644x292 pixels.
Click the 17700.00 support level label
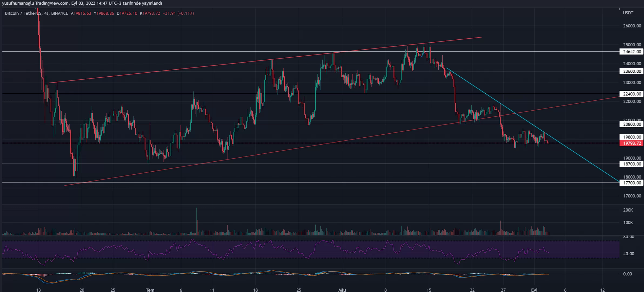pyautogui.click(x=631, y=183)
